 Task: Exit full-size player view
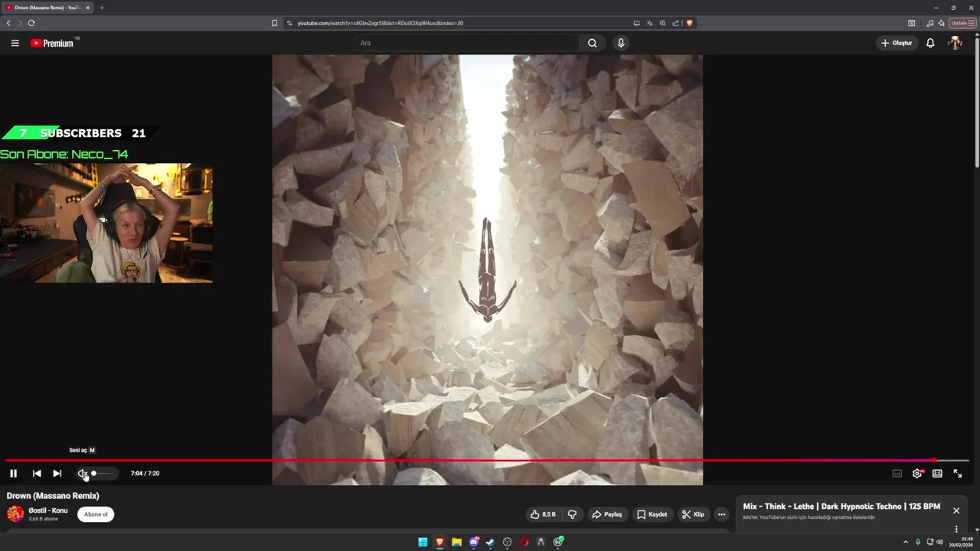point(958,474)
